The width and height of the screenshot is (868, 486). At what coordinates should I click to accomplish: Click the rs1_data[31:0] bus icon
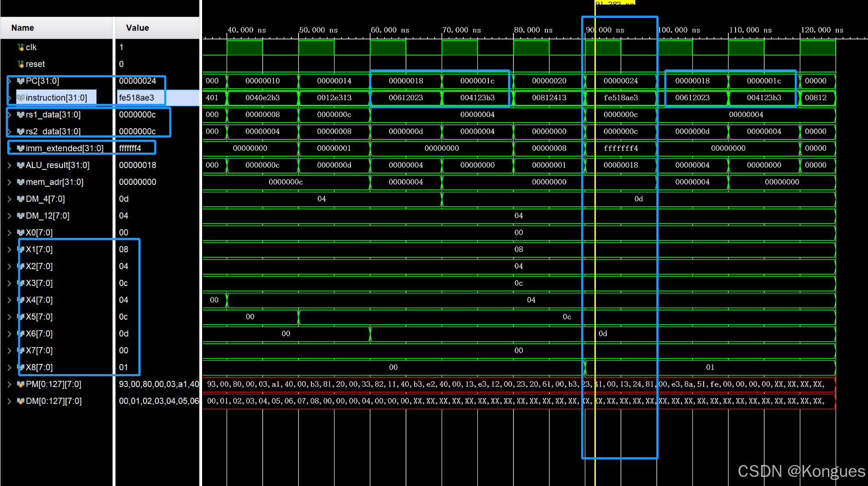[20, 114]
